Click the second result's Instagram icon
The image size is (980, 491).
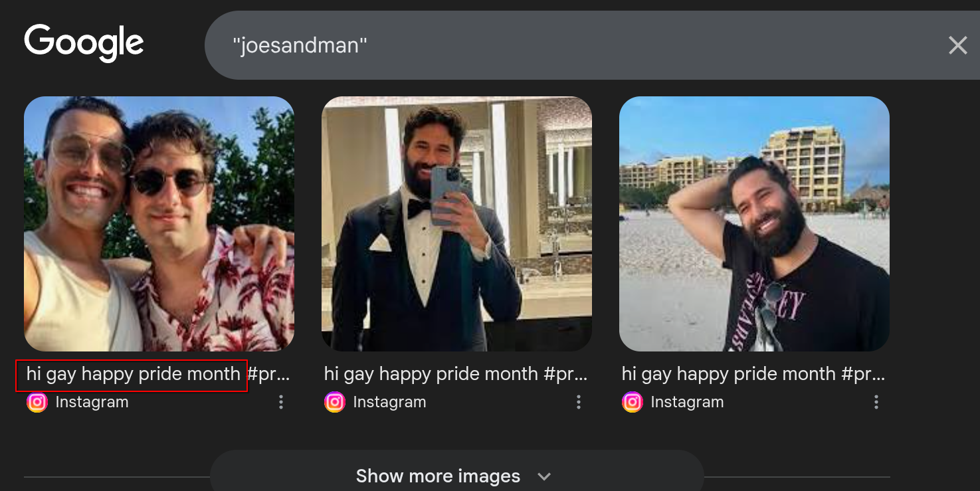pos(335,402)
